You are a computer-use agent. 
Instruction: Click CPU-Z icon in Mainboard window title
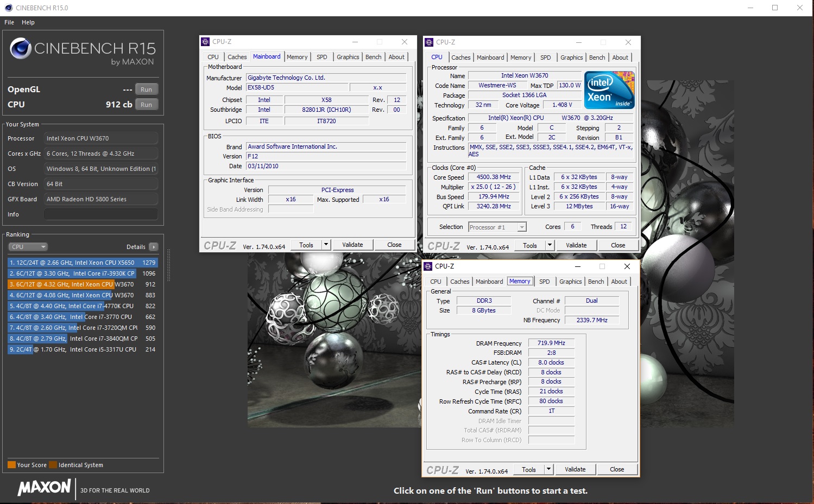(205, 42)
